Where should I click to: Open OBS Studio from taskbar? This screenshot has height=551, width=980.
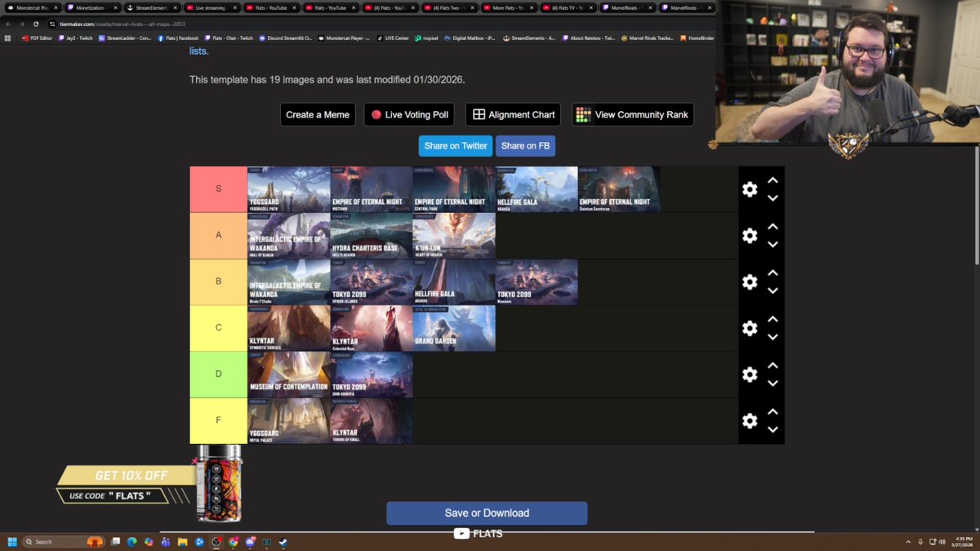click(x=216, y=542)
